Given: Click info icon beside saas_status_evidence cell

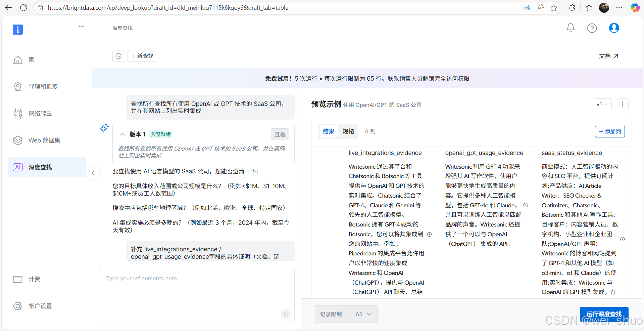Looking at the screenshot, I should point(622,239).
